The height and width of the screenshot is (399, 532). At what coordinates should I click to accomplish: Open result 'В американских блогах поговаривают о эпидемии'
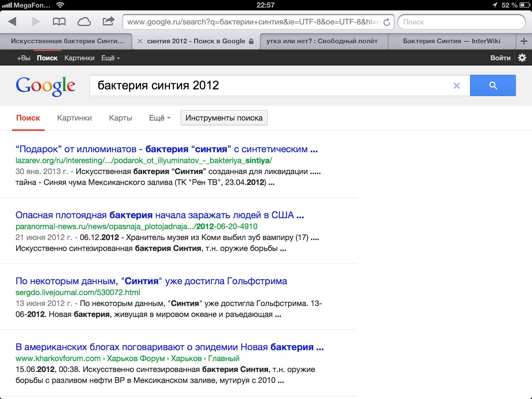170,347
